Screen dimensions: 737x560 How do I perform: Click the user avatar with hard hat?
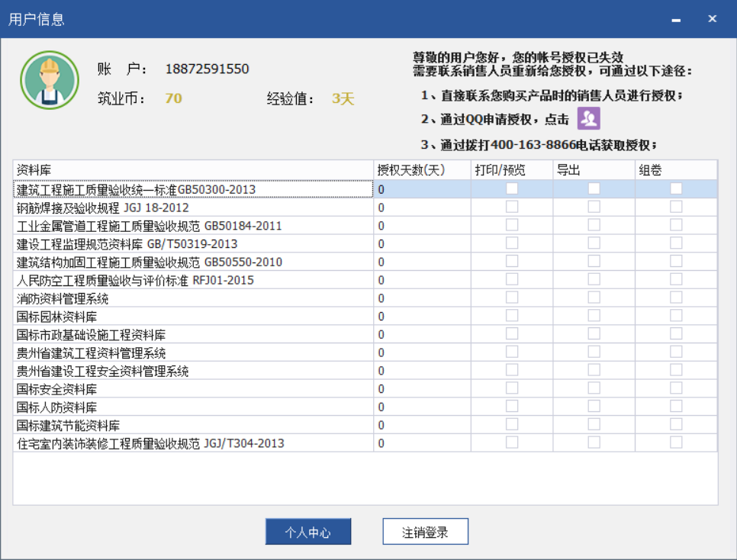pos(50,80)
